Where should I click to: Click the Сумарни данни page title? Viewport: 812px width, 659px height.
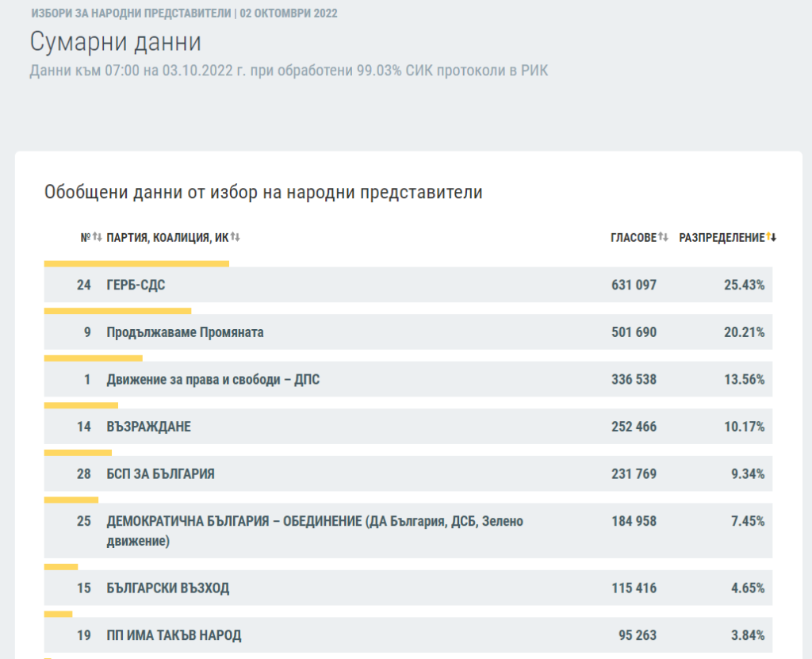click(x=116, y=42)
